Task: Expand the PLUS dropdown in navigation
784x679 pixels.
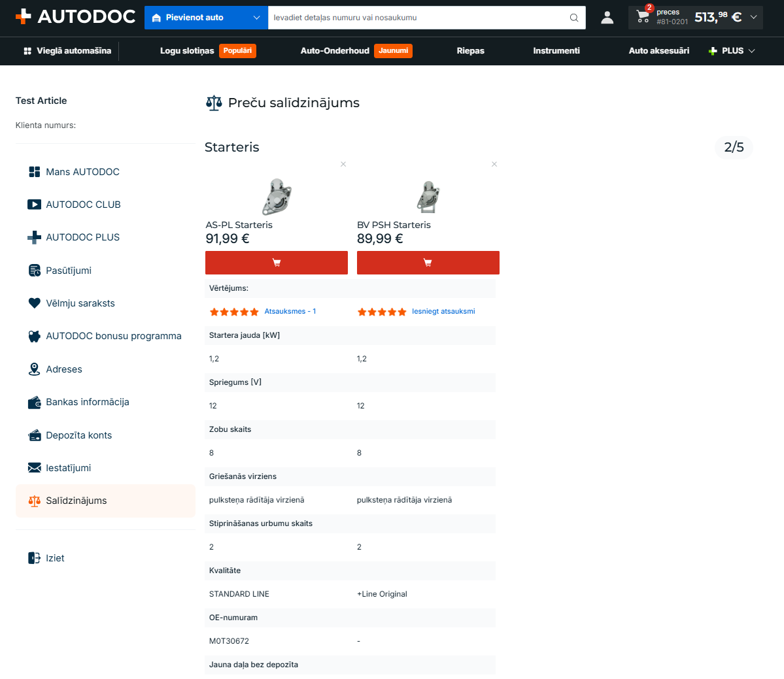Action: coord(732,51)
